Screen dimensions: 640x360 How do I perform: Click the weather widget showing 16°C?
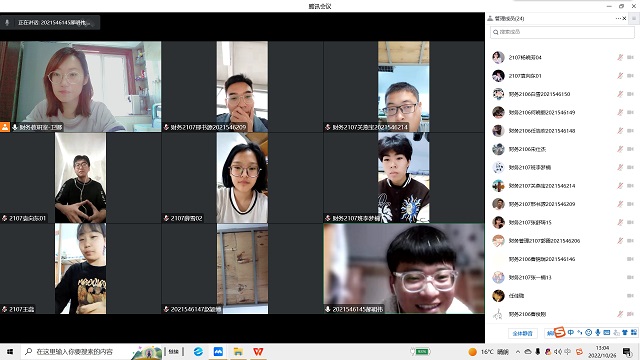[x=489, y=351]
